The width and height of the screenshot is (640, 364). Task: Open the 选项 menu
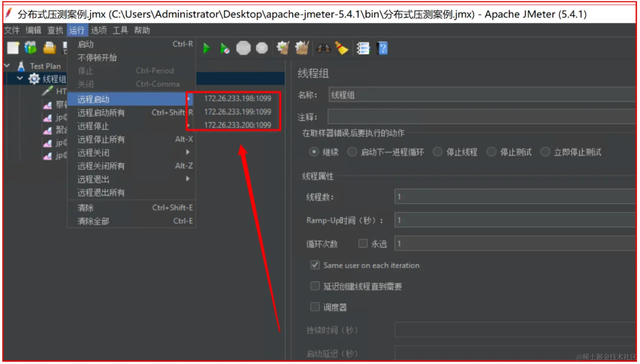(99, 30)
